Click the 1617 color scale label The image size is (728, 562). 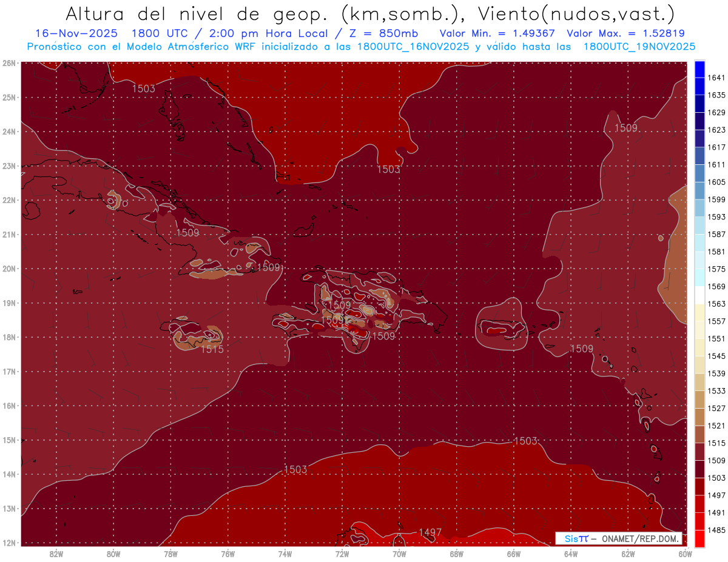(716, 147)
